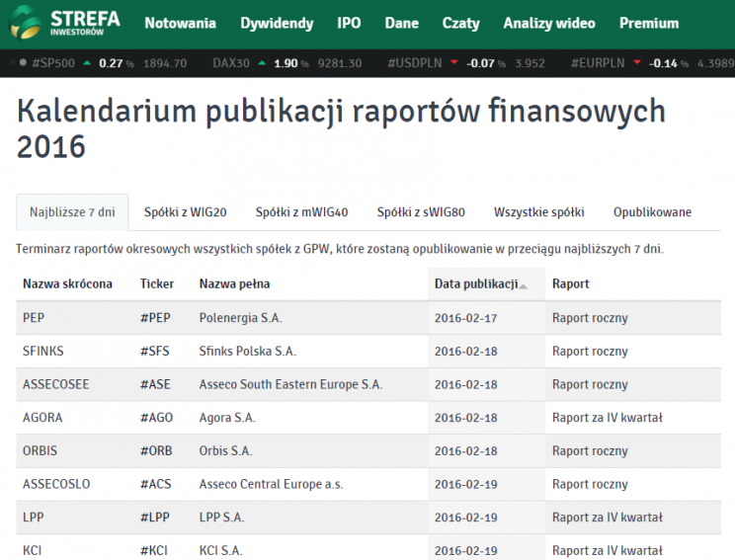The image size is (735, 560).
Task: Click the ORBIS short name cell
Action: (40, 450)
